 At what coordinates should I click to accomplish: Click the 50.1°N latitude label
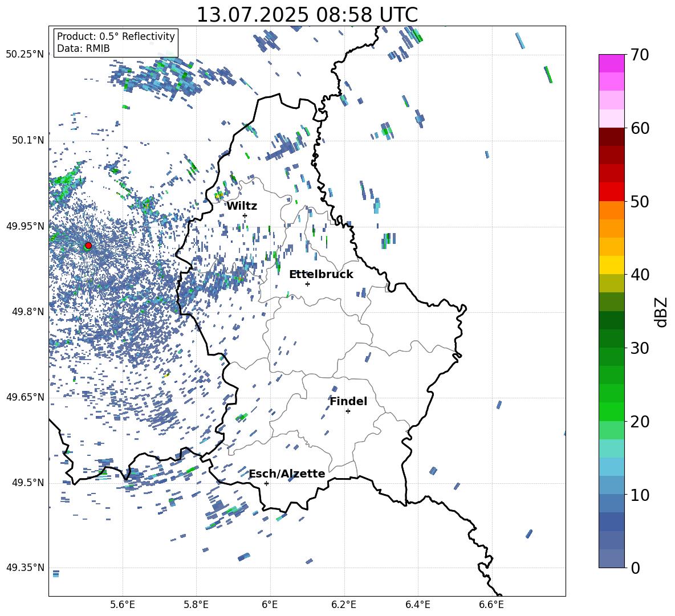pos(27,141)
